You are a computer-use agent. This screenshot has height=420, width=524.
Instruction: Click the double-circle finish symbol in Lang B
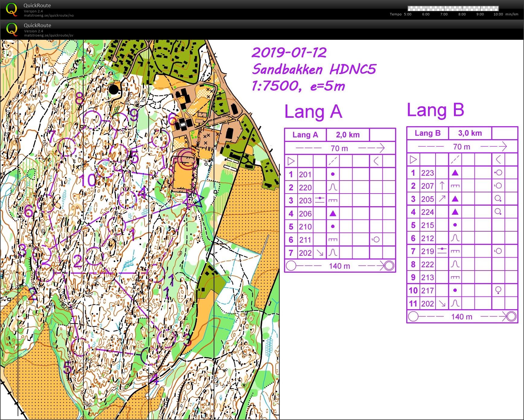(511, 316)
